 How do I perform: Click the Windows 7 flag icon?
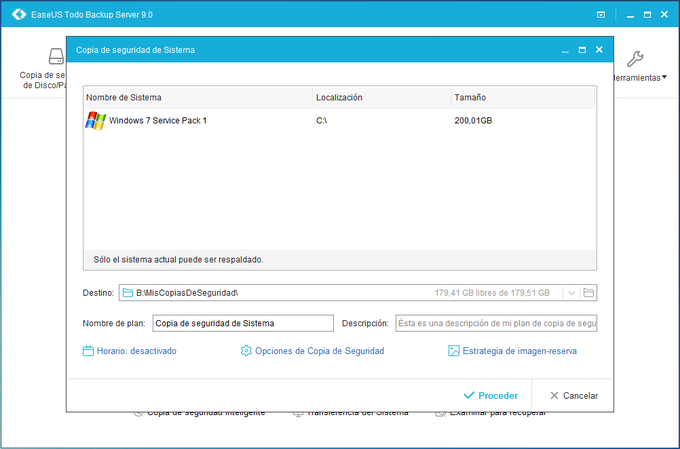tap(95, 121)
